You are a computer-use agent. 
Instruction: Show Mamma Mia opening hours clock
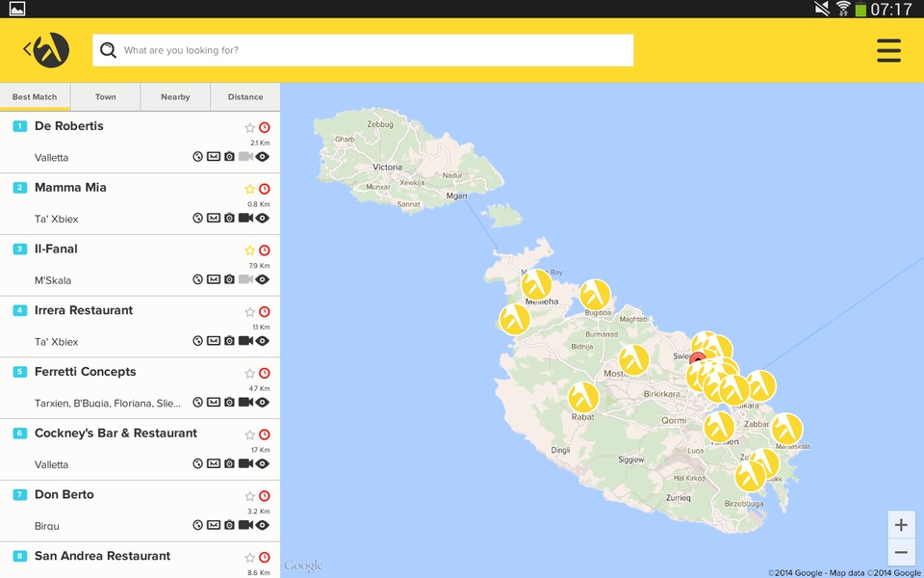click(265, 189)
